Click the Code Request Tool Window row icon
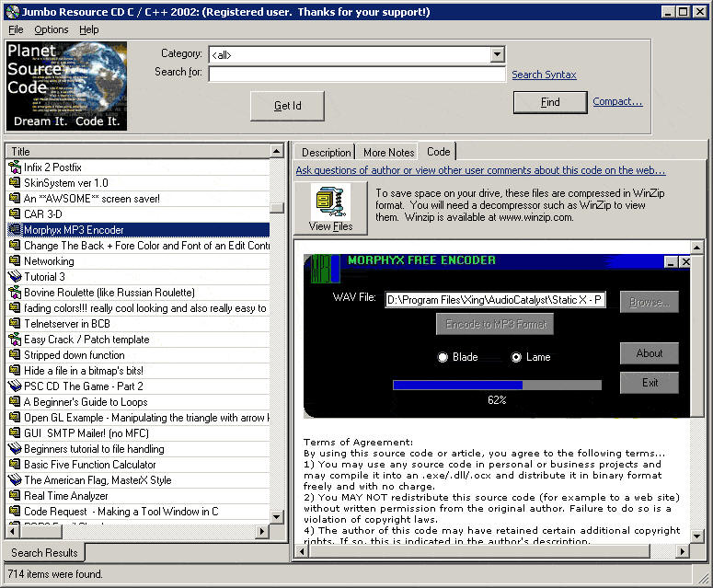Screen dimensions: 713x588 15,511
